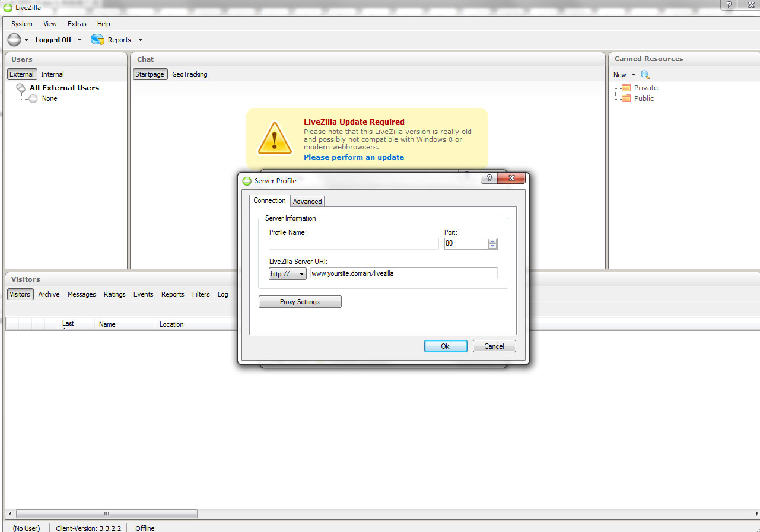This screenshot has width=760, height=532.
Task: Click the All External Users group icon
Action: coord(21,88)
